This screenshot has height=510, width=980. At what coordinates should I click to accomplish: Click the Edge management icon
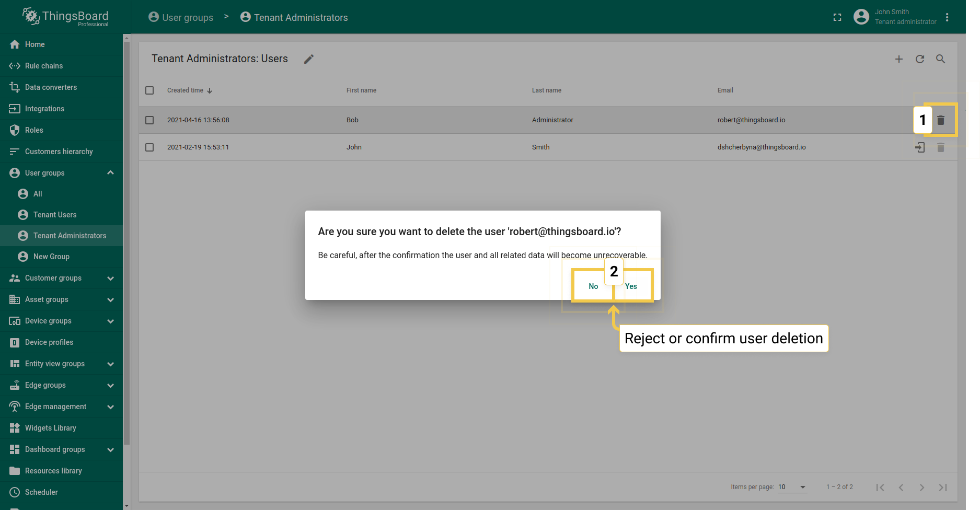tap(15, 407)
